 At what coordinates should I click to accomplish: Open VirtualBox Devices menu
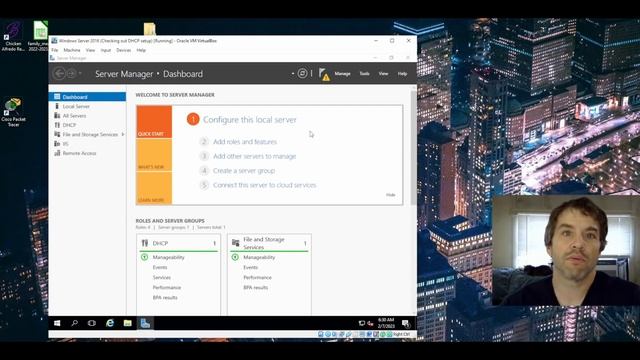point(124,50)
